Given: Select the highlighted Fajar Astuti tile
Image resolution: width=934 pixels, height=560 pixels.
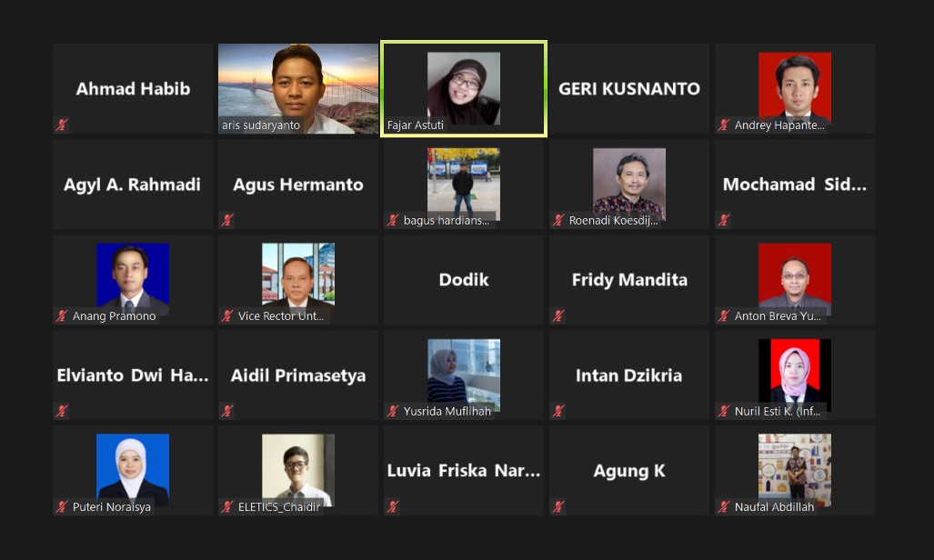Looking at the screenshot, I should pyautogui.click(x=464, y=89).
